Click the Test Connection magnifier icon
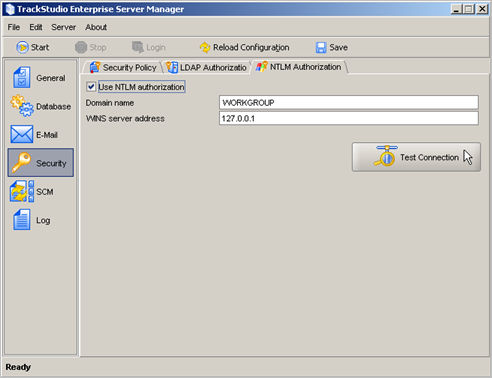 coord(386,156)
